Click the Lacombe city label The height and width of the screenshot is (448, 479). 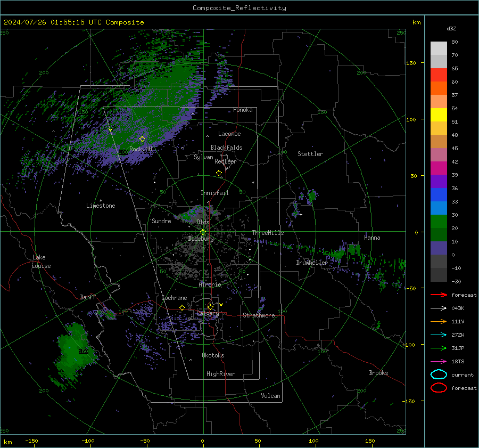coord(229,134)
